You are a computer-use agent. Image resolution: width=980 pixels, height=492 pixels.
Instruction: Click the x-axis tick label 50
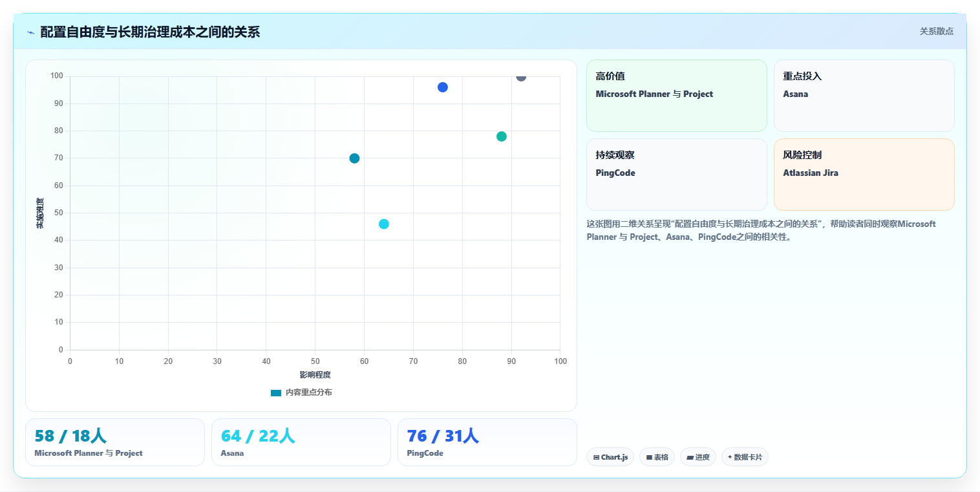point(315,361)
